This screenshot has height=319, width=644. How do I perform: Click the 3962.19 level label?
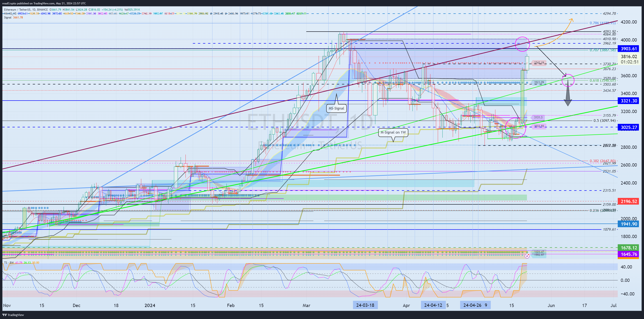(x=609, y=43)
